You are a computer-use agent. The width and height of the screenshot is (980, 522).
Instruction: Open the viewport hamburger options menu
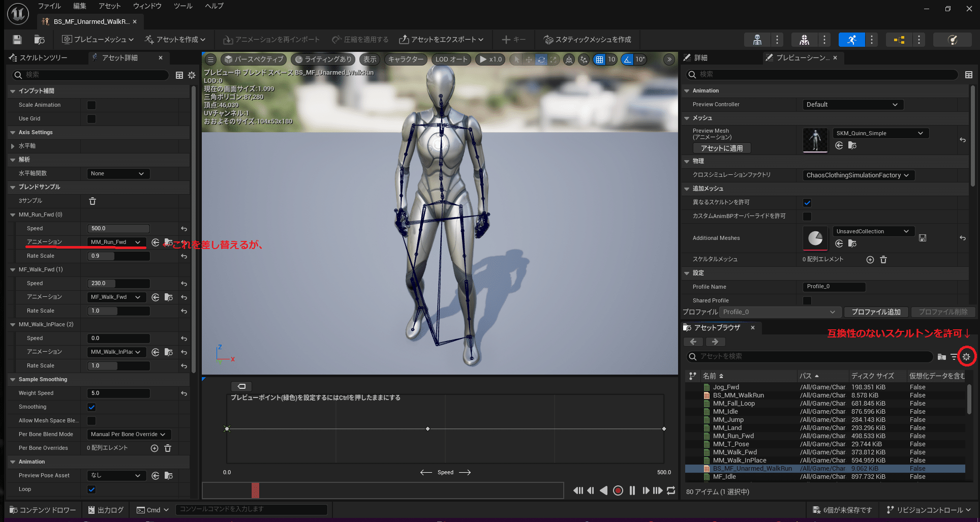(210, 59)
